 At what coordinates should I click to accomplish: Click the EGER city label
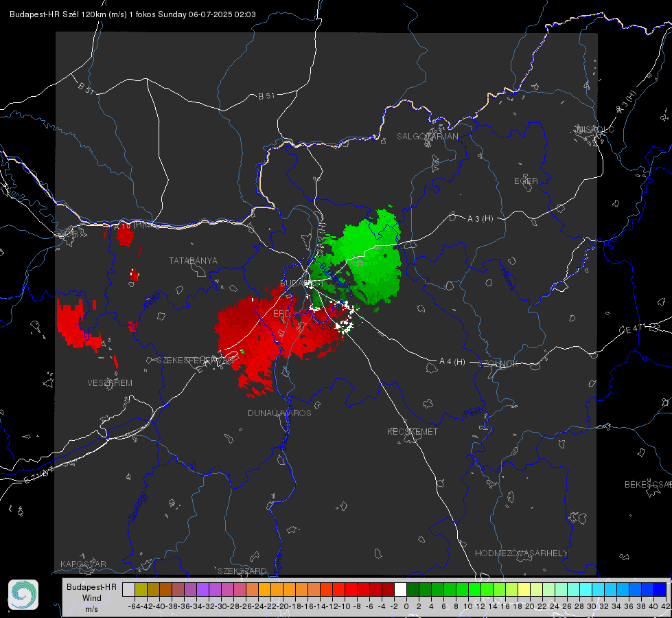[x=526, y=181]
